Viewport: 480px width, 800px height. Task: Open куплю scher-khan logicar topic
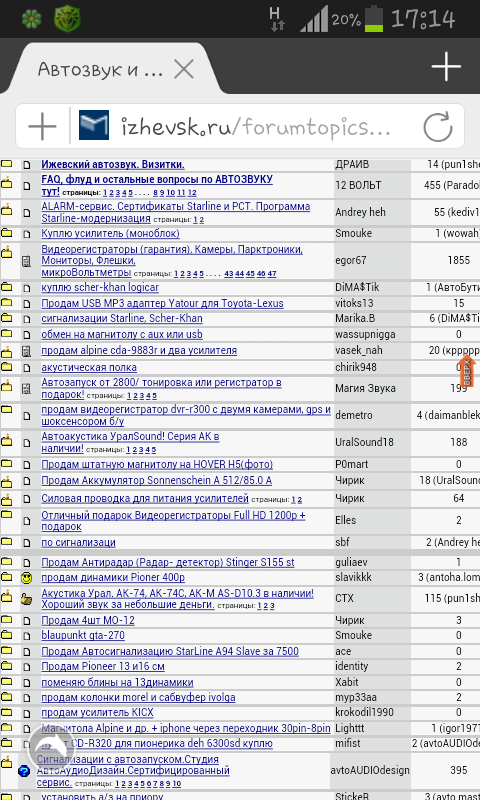[x=100, y=287]
